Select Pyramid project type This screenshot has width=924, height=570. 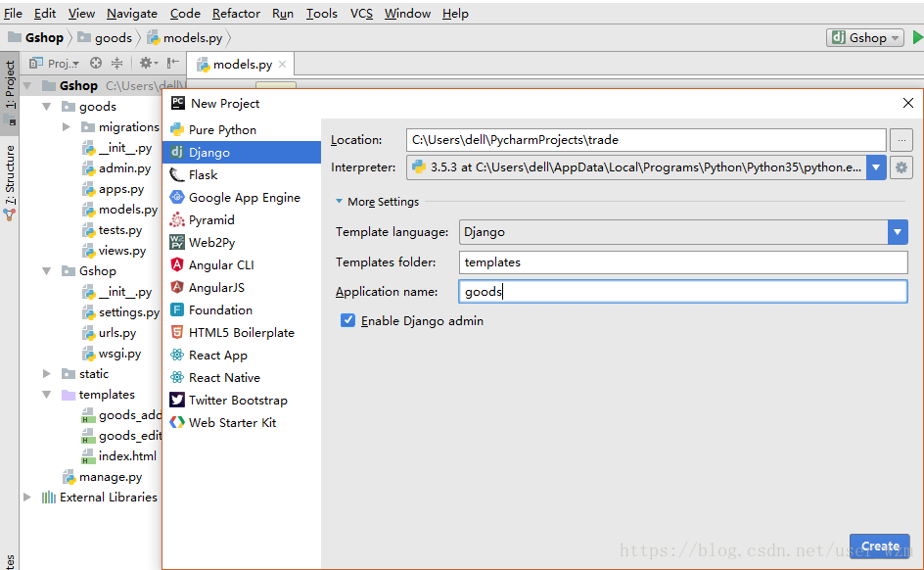pos(242,219)
